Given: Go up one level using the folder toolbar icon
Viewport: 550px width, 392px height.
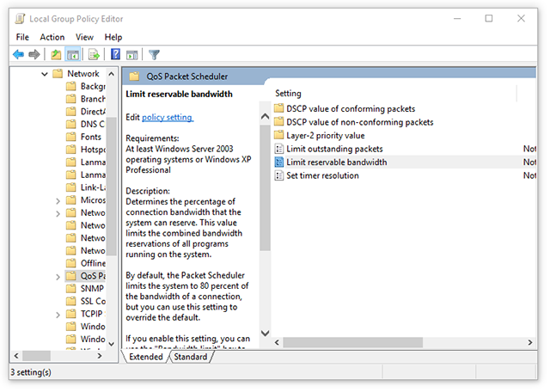Looking at the screenshot, I should coord(57,55).
